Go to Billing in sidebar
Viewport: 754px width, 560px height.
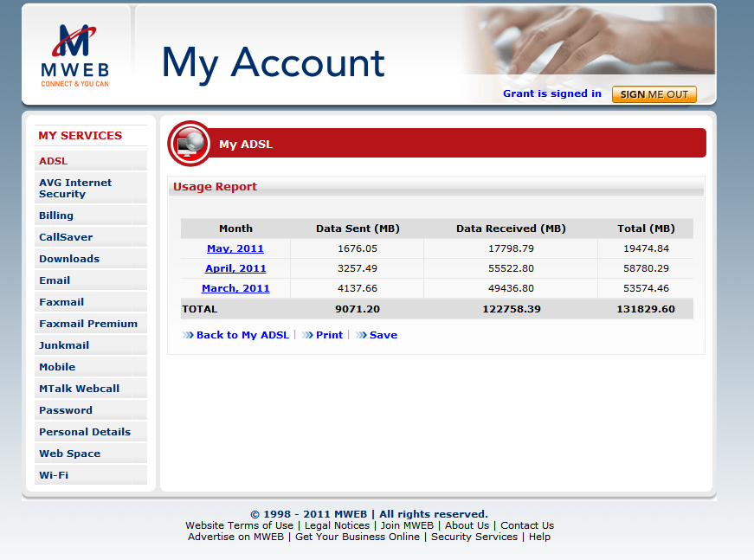(x=56, y=216)
